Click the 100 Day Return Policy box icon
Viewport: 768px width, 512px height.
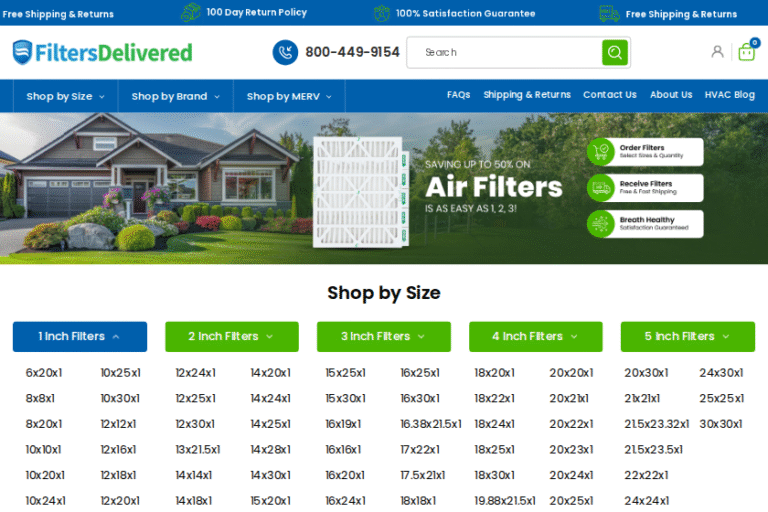tap(191, 13)
